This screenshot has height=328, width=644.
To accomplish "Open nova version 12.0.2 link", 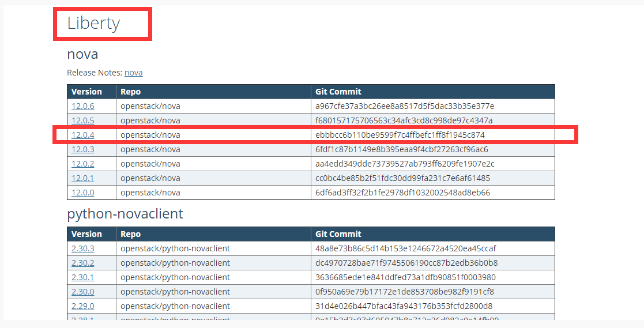I will tap(82, 164).
